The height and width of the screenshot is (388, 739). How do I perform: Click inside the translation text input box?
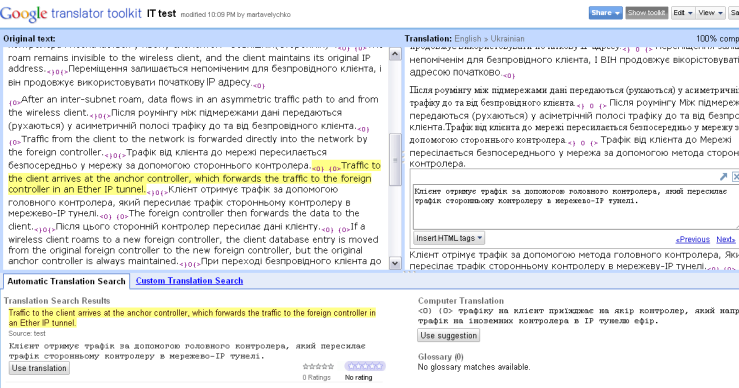576,206
